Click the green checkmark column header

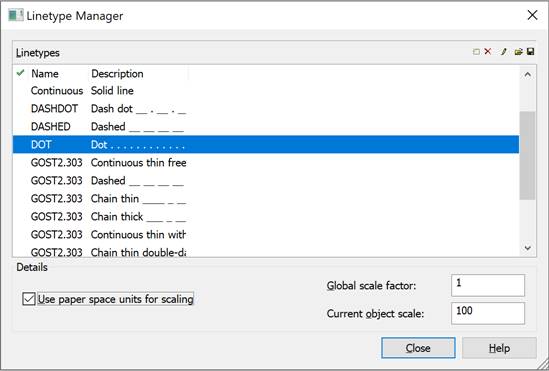click(x=20, y=73)
